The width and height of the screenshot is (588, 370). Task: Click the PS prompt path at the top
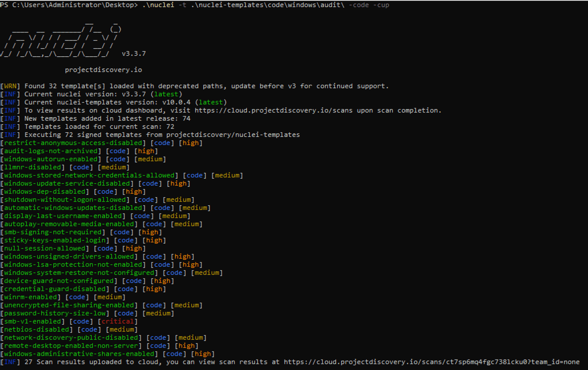pos(70,5)
